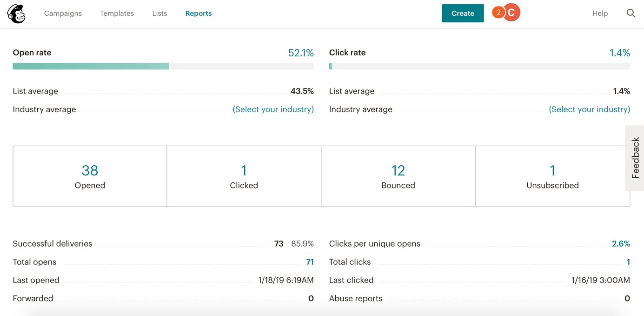Open the Reports tab

199,13
